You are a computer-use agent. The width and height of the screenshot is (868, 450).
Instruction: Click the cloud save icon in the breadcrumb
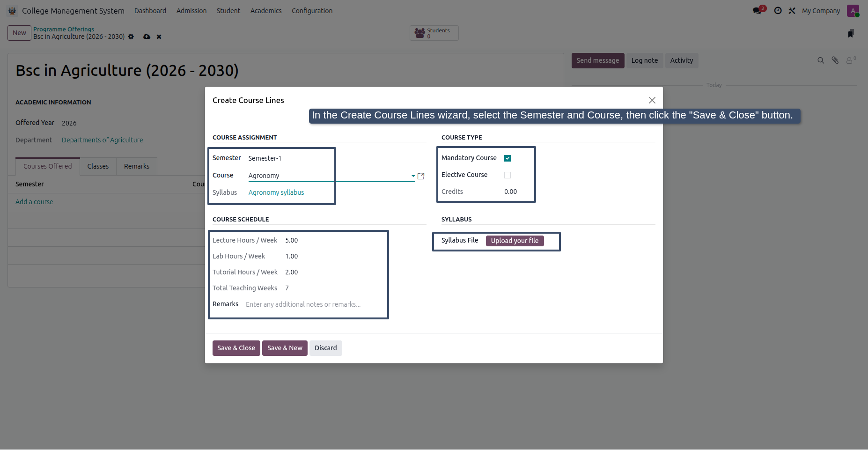click(x=147, y=37)
